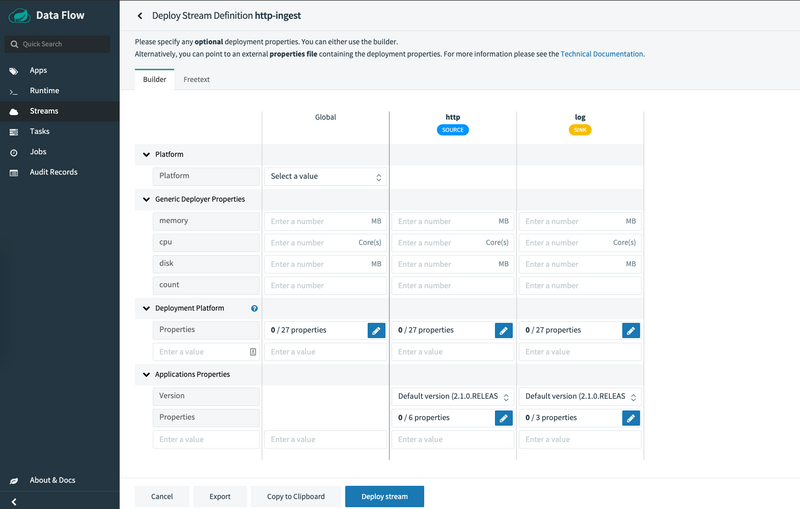Click the Global deployment platform value field
This screenshot has height=509, width=800.
pyautogui.click(x=326, y=352)
